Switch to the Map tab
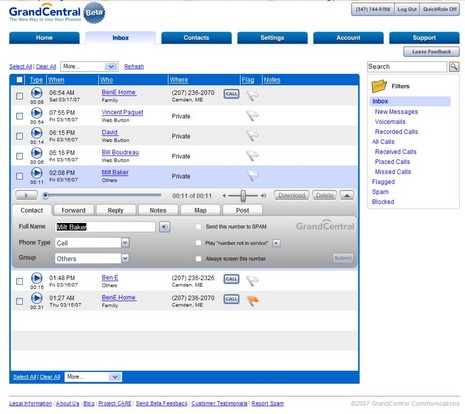The image size is (465, 414). pos(200,210)
